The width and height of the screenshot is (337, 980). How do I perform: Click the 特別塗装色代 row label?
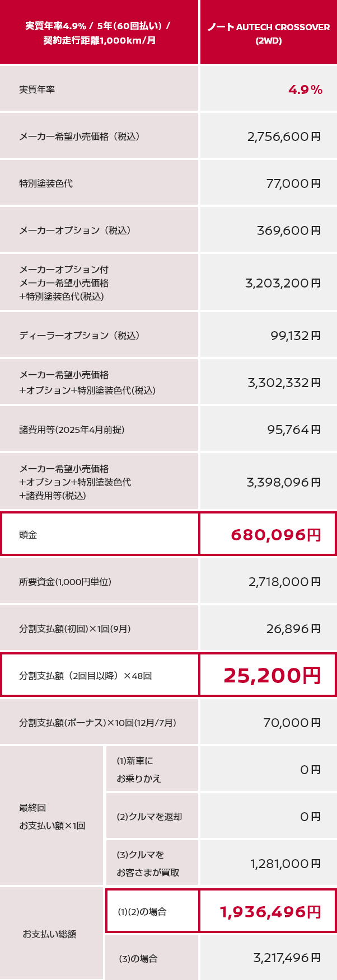tap(46, 183)
